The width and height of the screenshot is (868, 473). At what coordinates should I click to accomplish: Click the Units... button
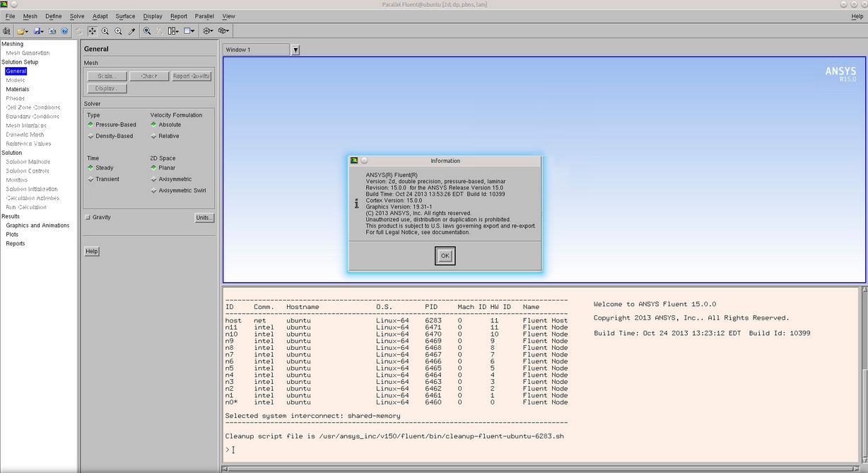pos(204,218)
